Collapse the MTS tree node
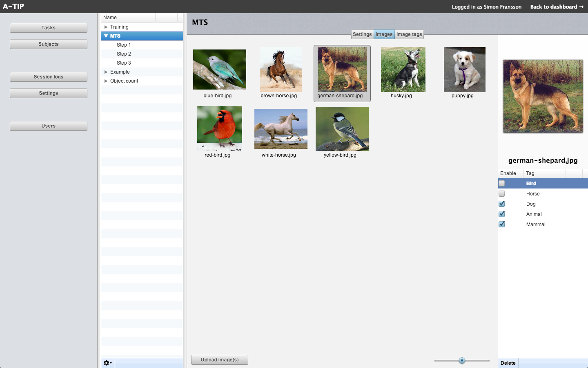The height and width of the screenshot is (368, 588). [x=106, y=36]
